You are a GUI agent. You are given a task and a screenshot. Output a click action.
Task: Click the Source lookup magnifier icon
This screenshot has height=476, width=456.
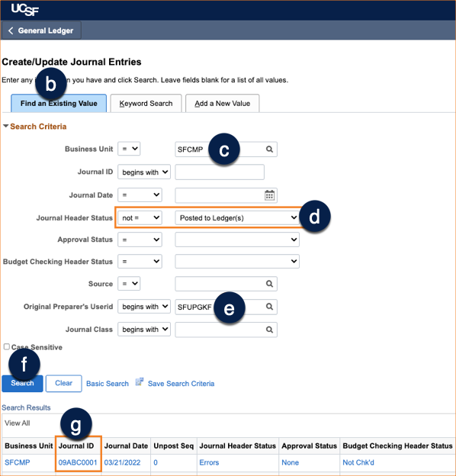[x=269, y=284]
